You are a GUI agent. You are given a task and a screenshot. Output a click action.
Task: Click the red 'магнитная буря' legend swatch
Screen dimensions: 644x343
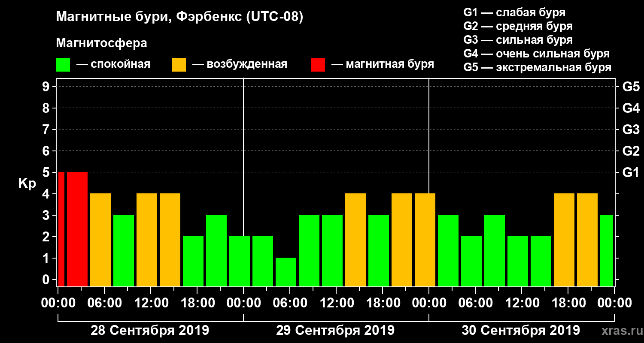pos(318,65)
